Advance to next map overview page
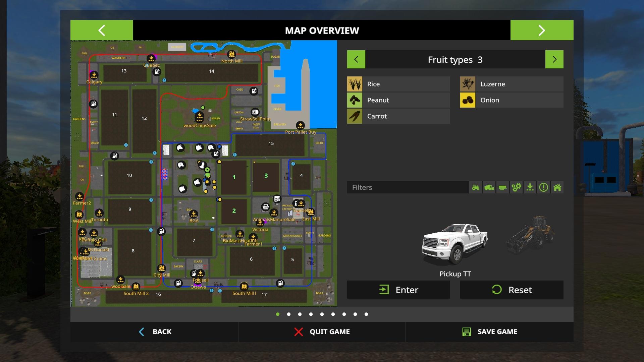 [541, 30]
